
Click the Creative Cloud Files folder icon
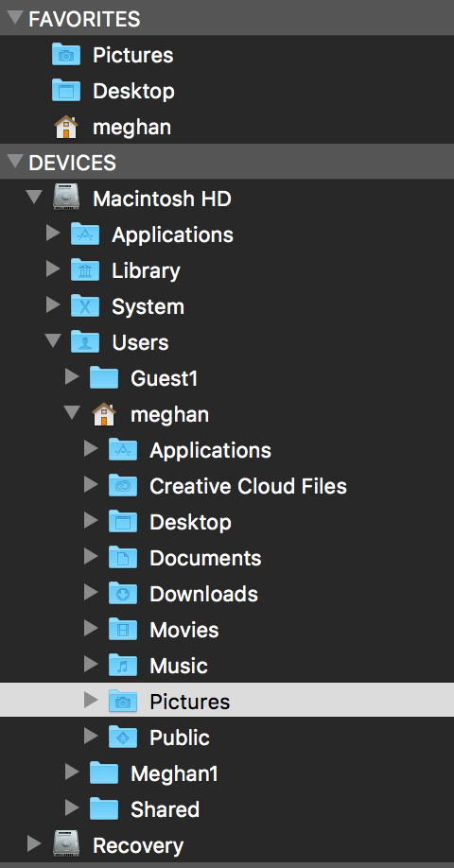(x=123, y=485)
